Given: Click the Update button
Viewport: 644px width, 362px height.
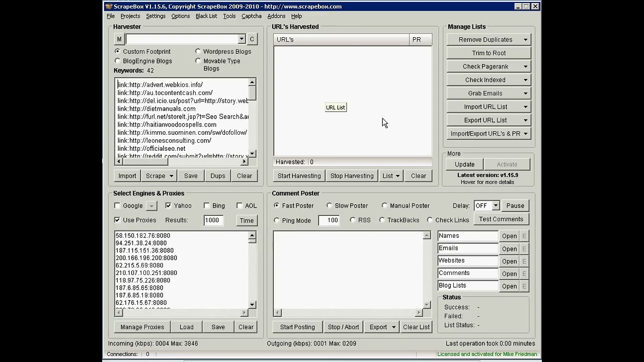Looking at the screenshot, I should (x=465, y=164).
